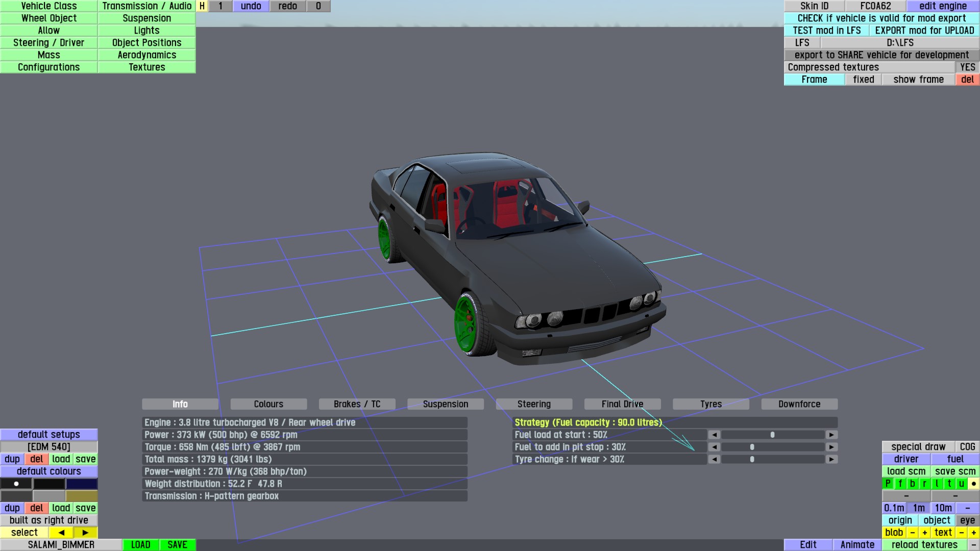The image size is (980, 551).
Task: Increase blob size with plus button
Action: click(x=924, y=532)
